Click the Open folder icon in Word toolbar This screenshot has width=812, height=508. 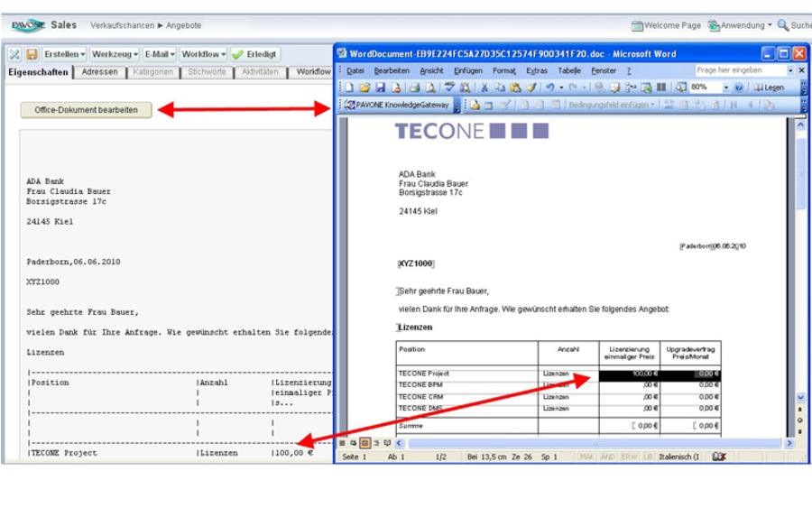[x=364, y=88]
